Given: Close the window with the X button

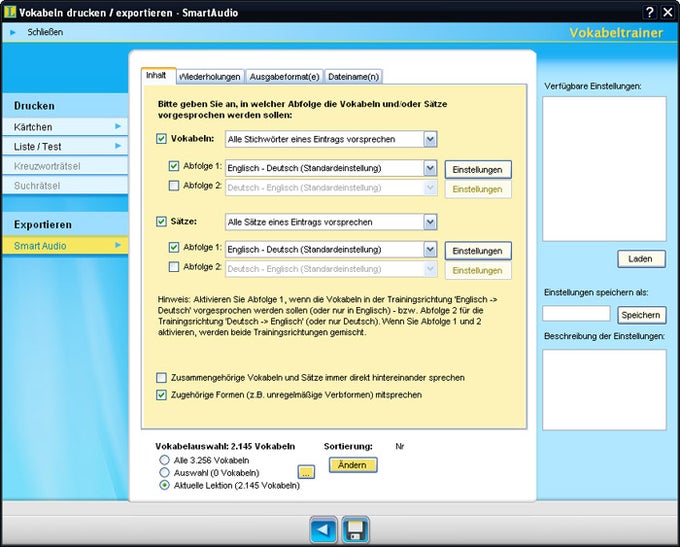Looking at the screenshot, I should [668, 12].
